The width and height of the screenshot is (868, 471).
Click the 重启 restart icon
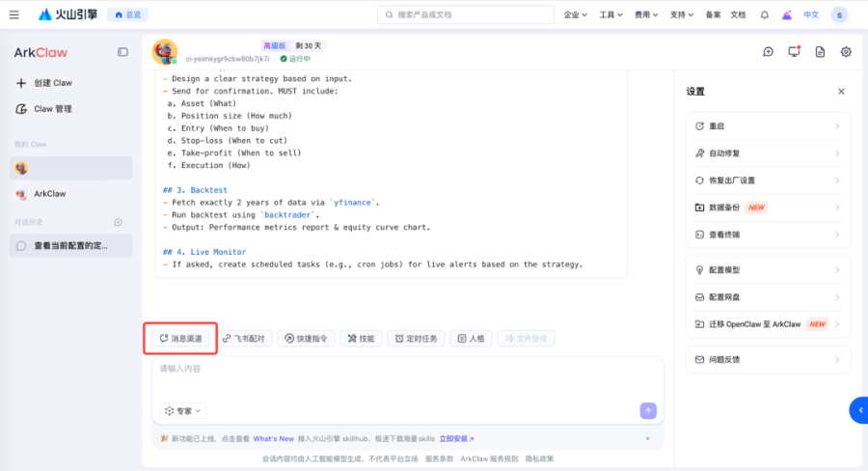point(700,126)
